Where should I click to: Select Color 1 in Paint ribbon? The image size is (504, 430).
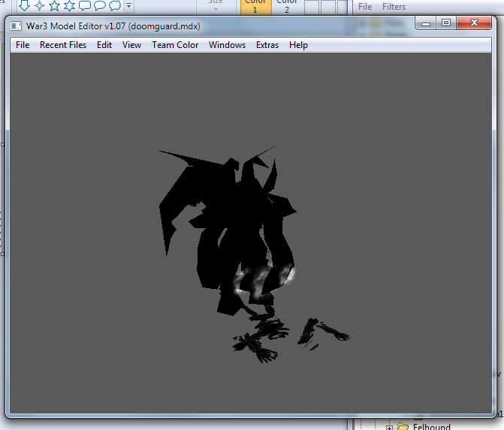pyautogui.click(x=256, y=7)
